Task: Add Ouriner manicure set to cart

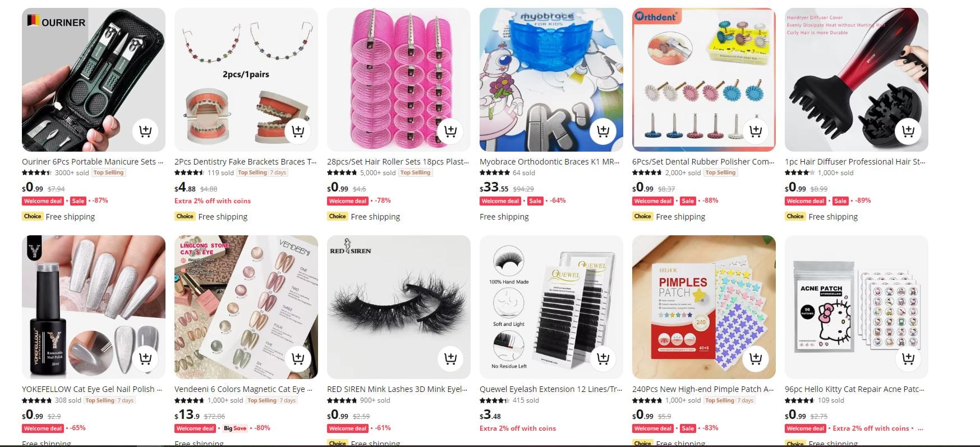Action: pos(145,131)
